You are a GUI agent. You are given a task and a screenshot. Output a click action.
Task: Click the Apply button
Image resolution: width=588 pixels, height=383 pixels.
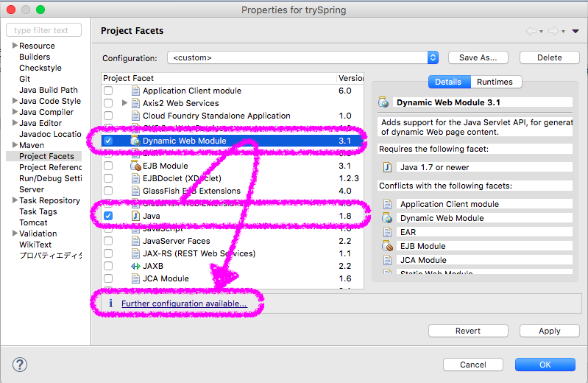tap(550, 331)
